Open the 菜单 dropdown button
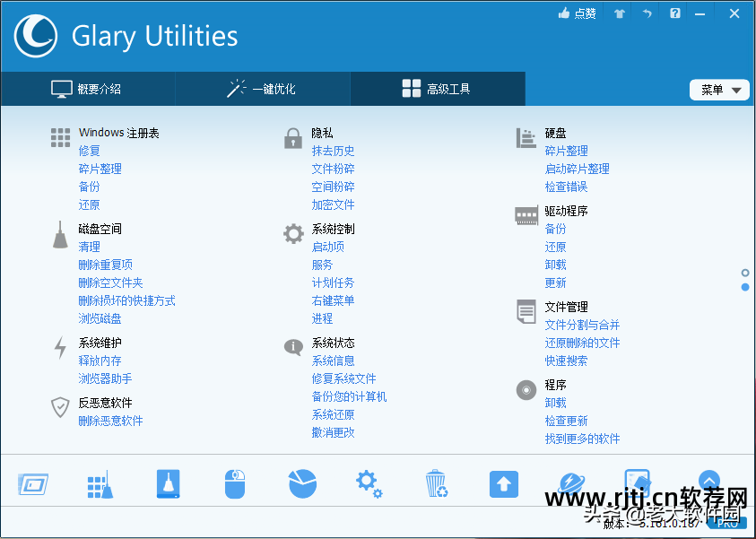 719,90
